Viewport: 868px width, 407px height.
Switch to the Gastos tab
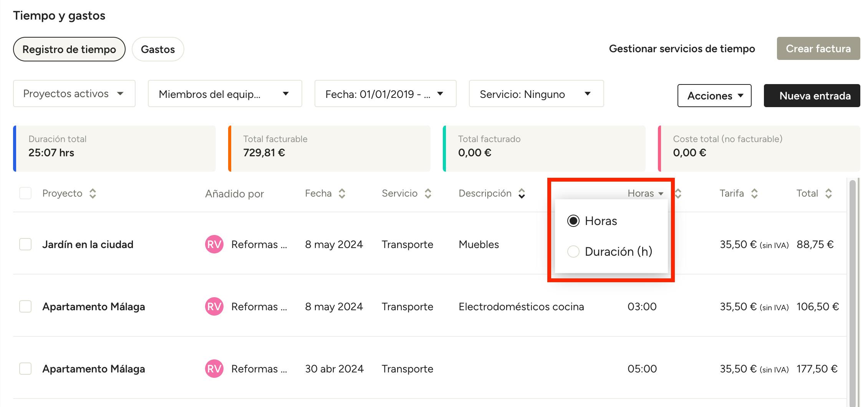pos(158,49)
